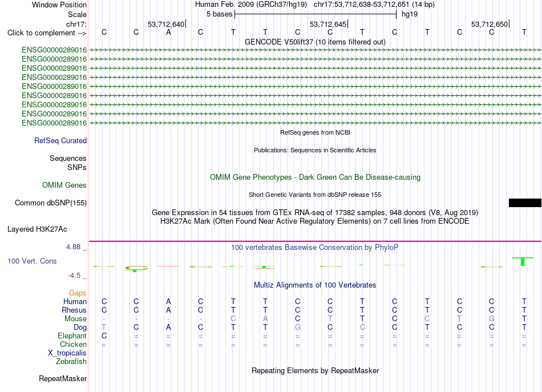542x392 pixels.
Task: Click the 'SNPs' track label
Action: [x=77, y=167]
